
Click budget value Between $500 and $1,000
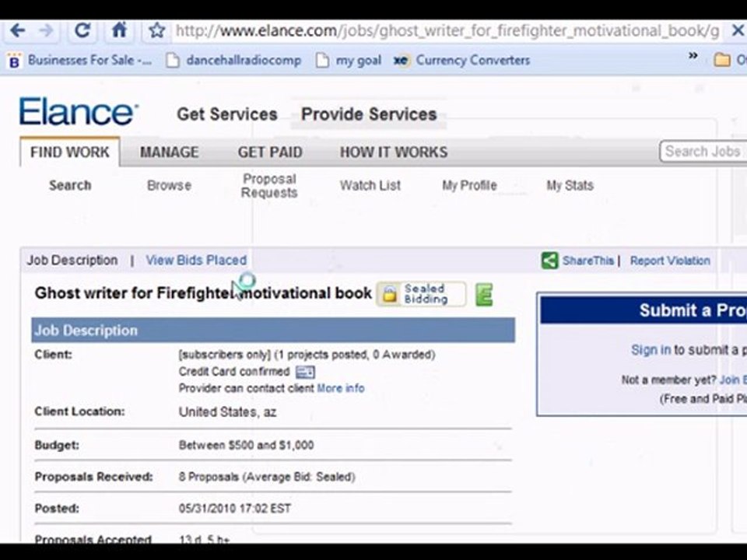246,445
